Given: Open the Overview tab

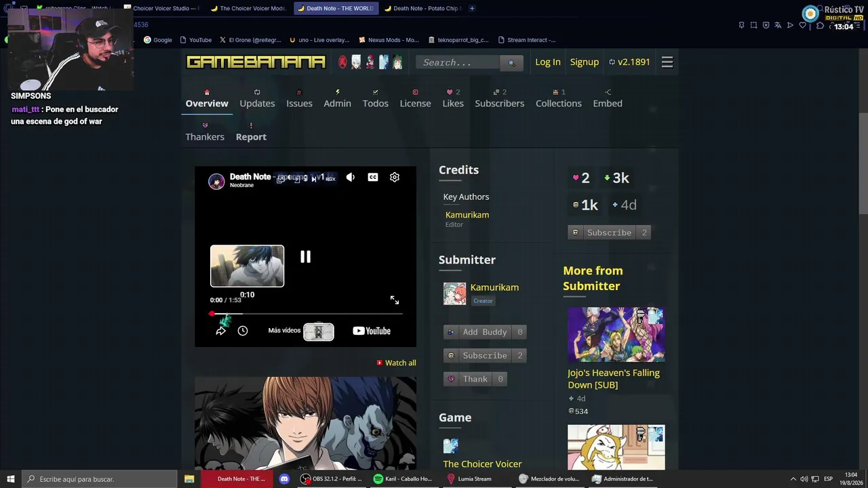Looking at the screenshot, I should 207,98.
